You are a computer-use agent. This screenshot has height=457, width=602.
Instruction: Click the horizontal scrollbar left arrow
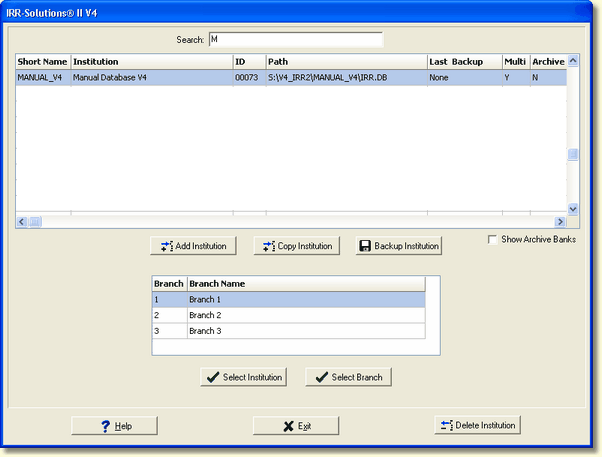click(x=22, y=222)
